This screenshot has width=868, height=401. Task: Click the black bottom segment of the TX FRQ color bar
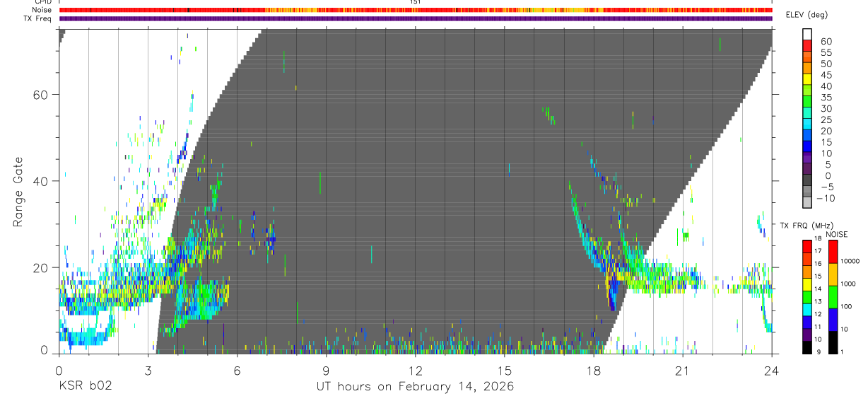point(807,347)
